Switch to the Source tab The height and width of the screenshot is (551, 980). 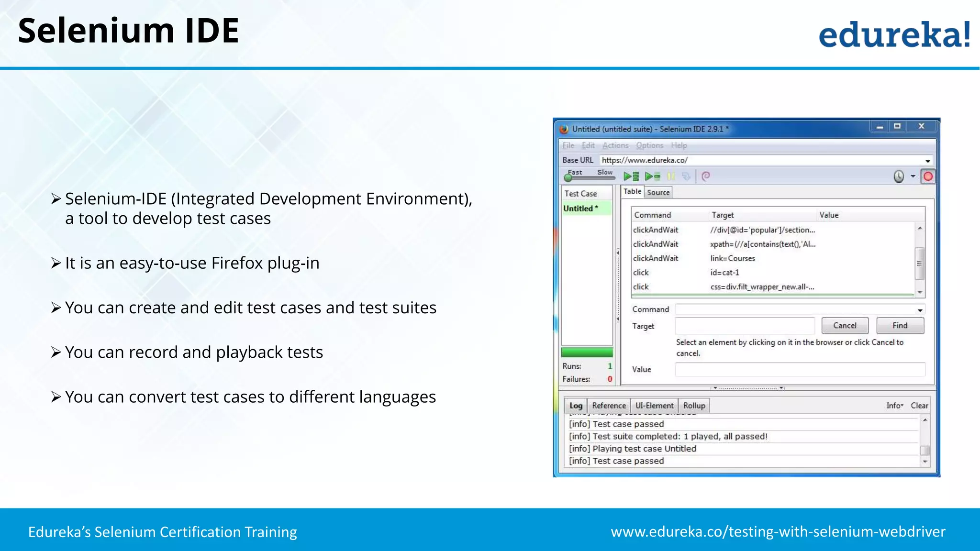(658, 192)
